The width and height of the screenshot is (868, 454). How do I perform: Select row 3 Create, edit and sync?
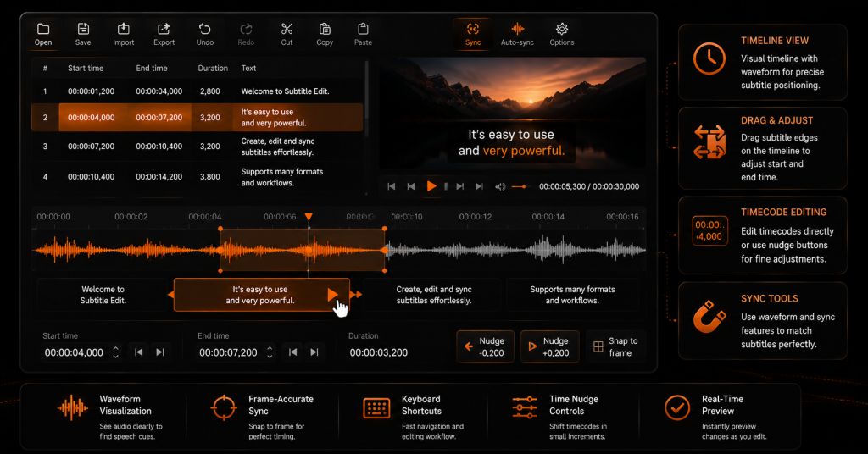(x=197, y=147)
